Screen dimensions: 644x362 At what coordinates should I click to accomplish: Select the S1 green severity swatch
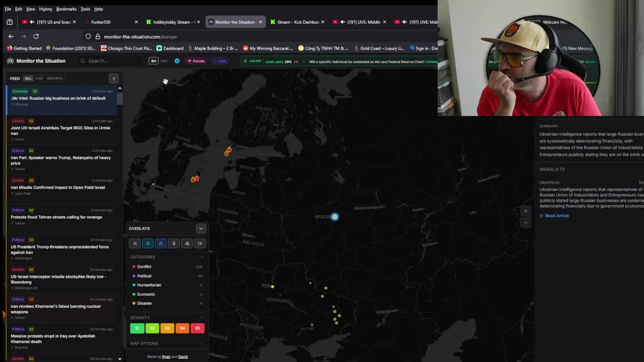137,328
